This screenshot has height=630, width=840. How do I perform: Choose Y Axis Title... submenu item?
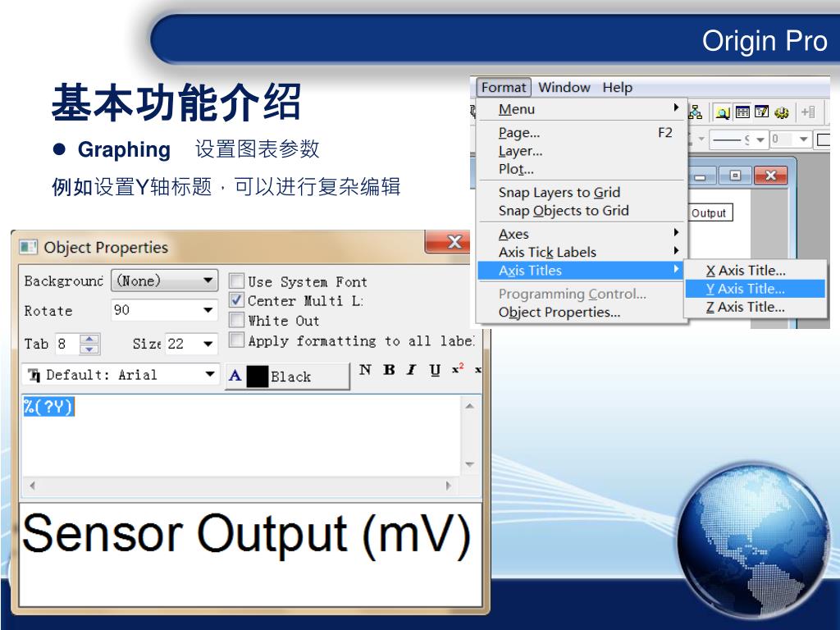pos(756,288)
